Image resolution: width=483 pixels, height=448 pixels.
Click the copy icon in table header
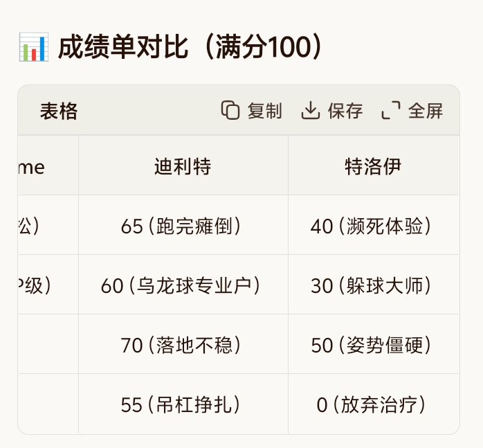click(230, 110)
